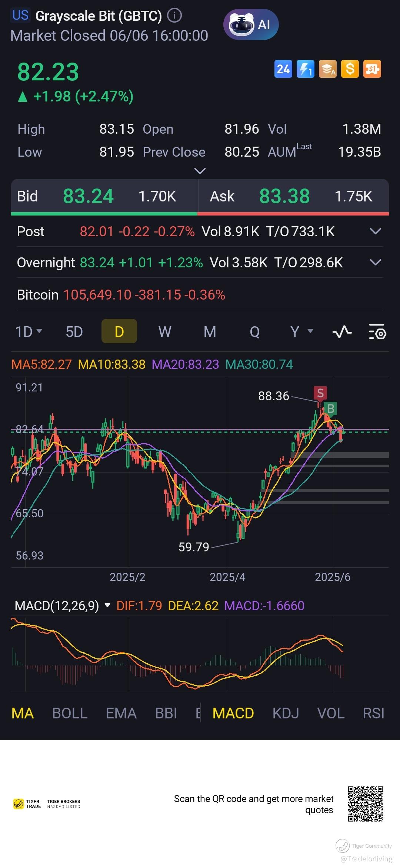Image resolution: width=400 pixels, height=868 pixels.
Task: Expand more quote details chevron
Action: 200,171
